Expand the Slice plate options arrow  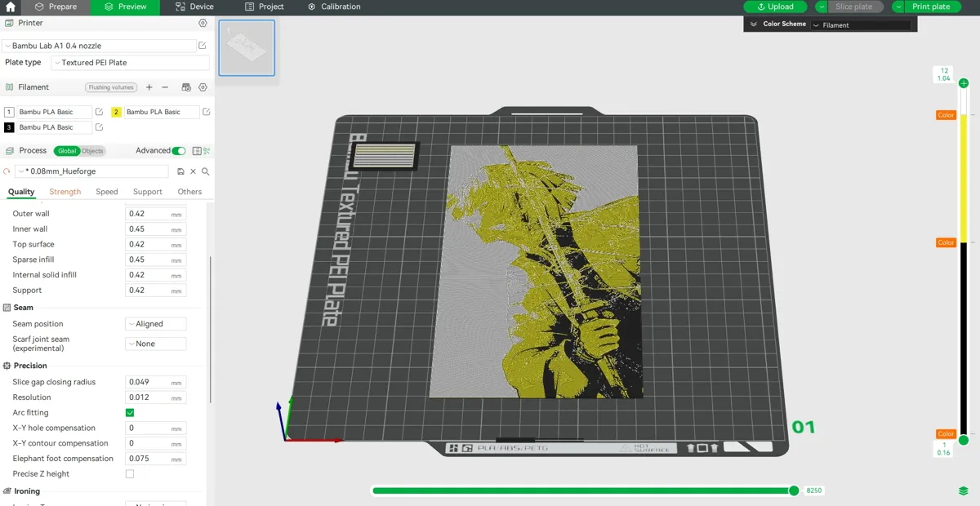tap(822, 7)
